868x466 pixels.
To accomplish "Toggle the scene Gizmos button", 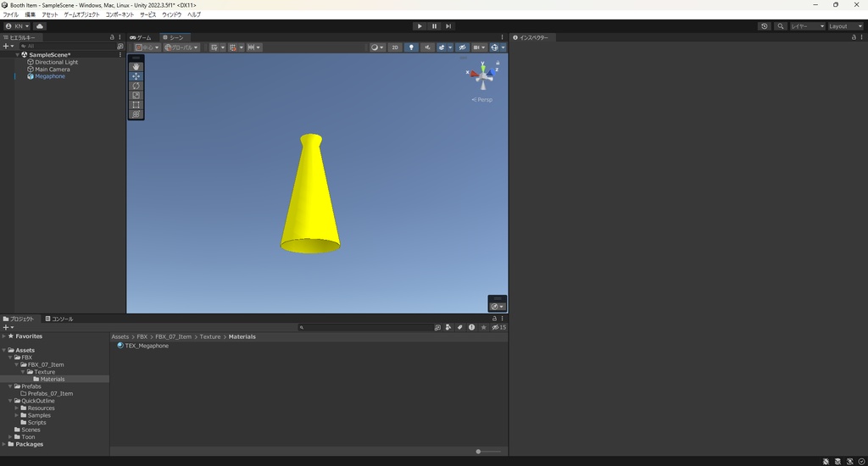I will pos(494,47).
